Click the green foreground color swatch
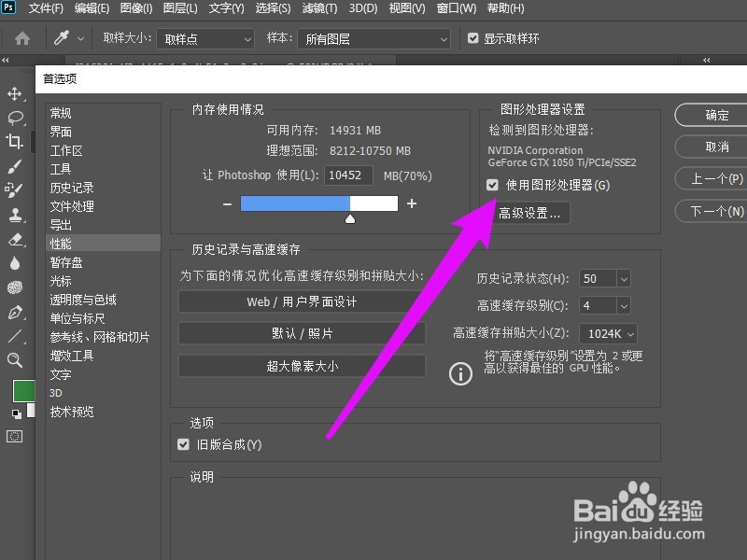 [23, 391]
